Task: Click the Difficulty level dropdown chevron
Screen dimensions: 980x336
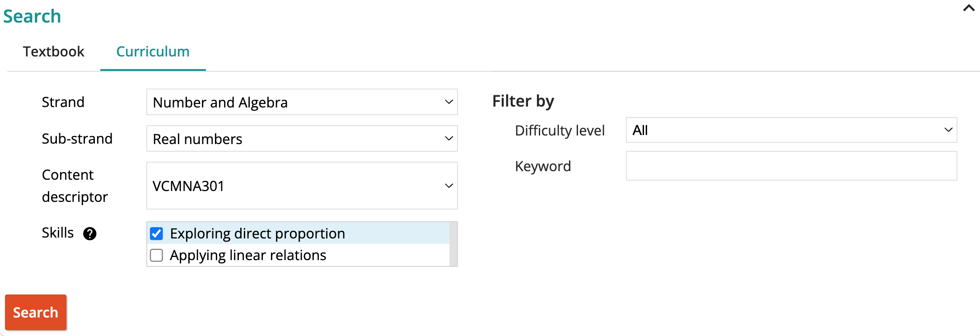Action: (x=948, y=130)
